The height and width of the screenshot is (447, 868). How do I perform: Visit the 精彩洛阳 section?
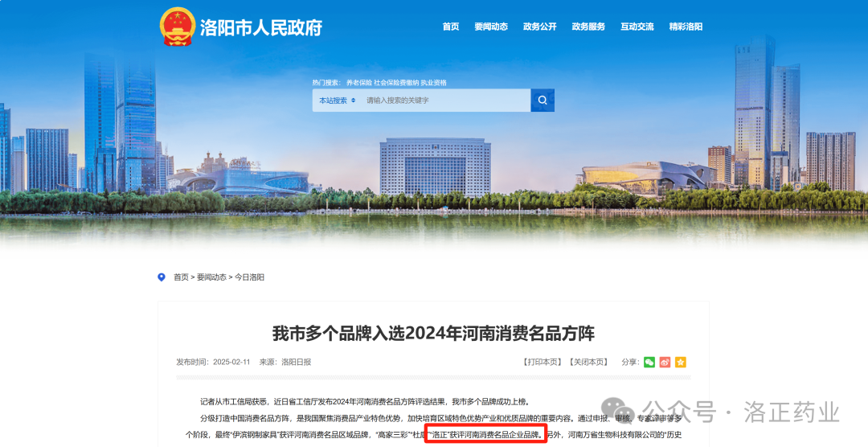tap(686, 27)
